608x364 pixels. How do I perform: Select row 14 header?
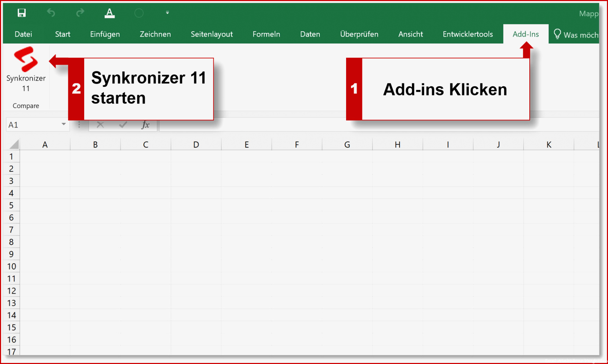[x=11, y=315]
